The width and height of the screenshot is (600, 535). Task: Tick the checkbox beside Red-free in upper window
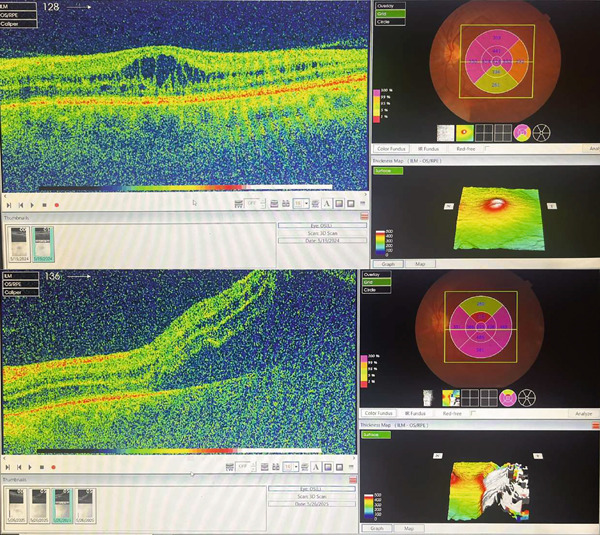click(487, 148)
